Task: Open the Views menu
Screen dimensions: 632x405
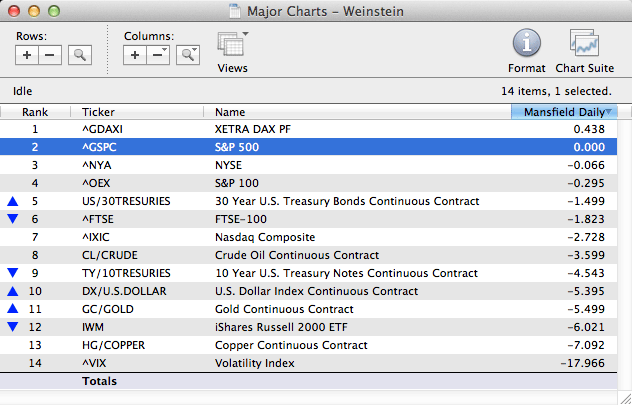Action: [232, 50]
